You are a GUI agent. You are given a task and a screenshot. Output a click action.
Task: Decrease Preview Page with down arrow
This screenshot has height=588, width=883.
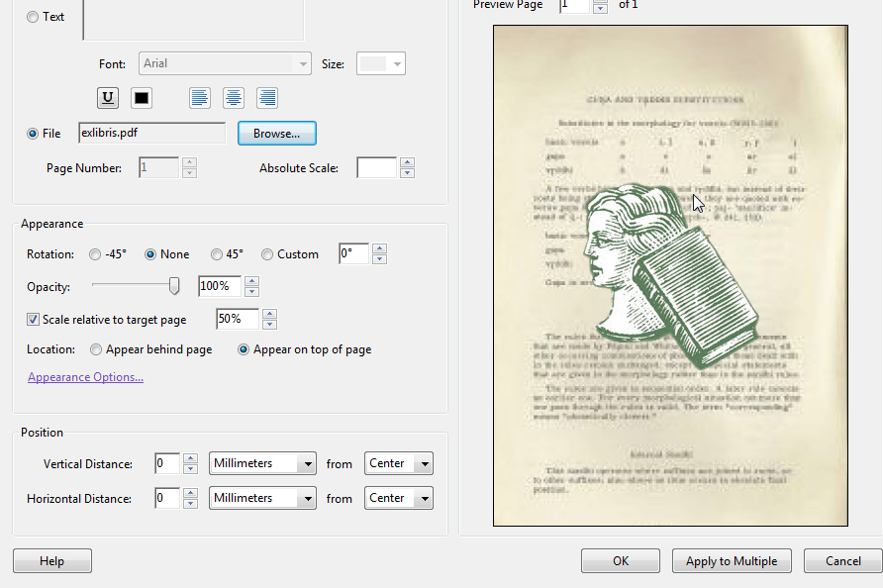point(600,8)
